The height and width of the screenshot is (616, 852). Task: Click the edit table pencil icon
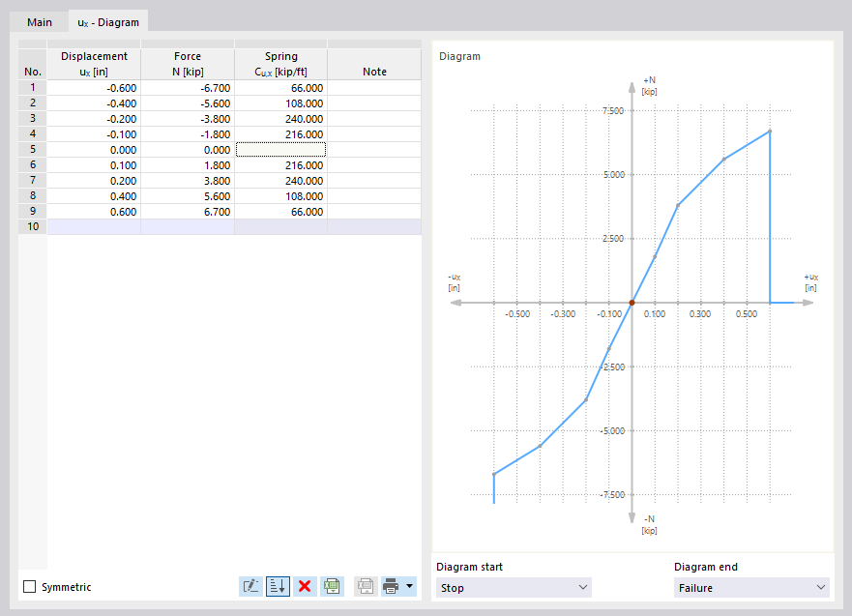(x=250, y=586)
